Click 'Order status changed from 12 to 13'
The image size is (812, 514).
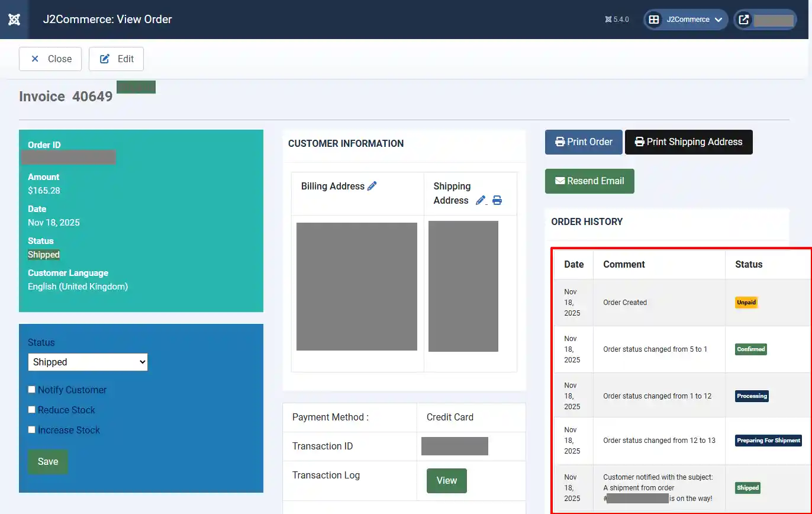[x=659, y=441]
